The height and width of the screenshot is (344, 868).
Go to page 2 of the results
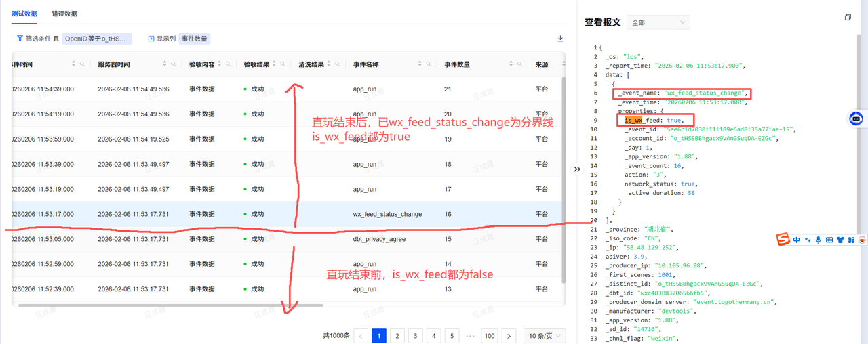(397, 336)
